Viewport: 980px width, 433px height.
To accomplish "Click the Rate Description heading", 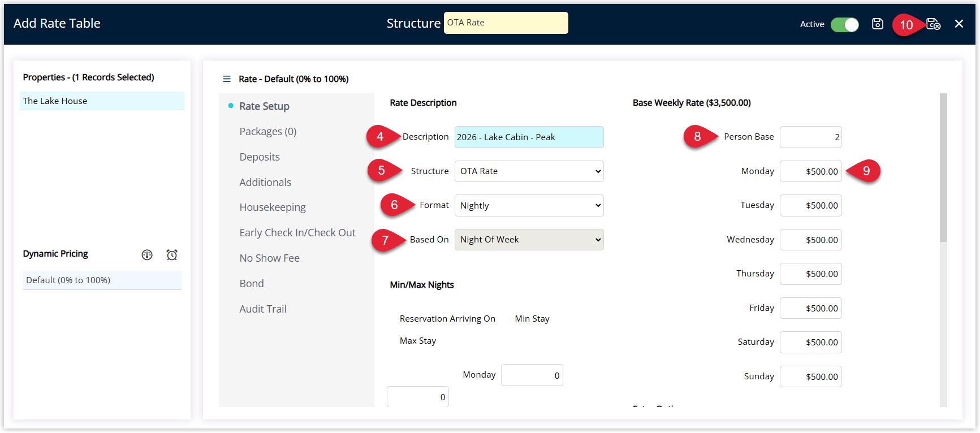I will coord(423,103).
